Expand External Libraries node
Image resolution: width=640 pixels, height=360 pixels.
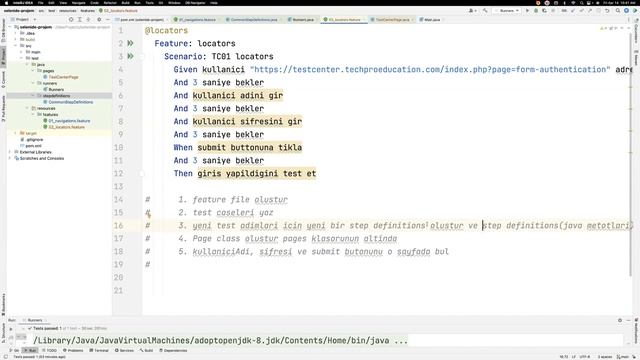pos(10,152)
